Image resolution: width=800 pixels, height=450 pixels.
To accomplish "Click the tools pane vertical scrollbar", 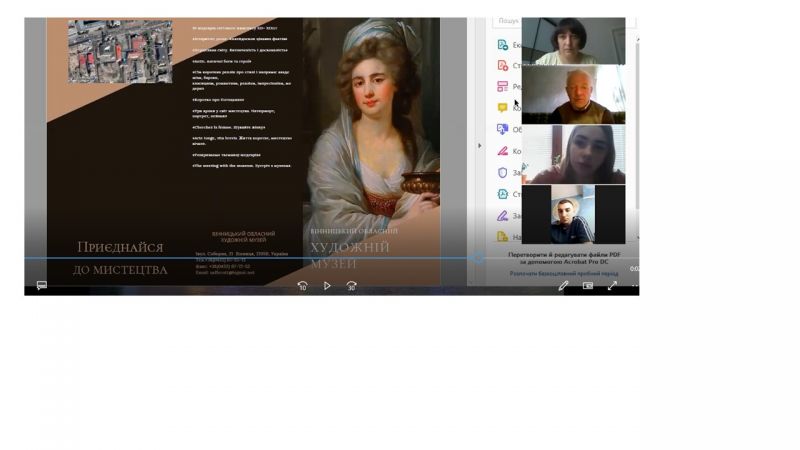I will pos(637,128).
